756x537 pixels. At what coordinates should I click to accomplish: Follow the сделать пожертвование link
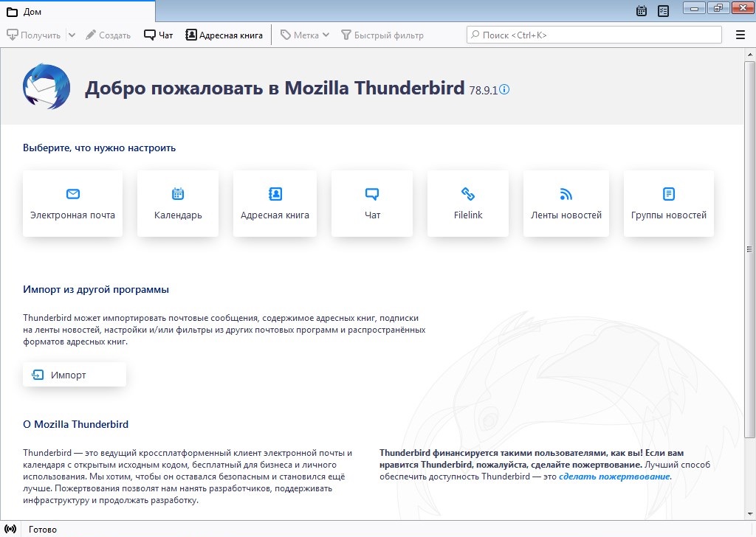[x=614, y=477]
